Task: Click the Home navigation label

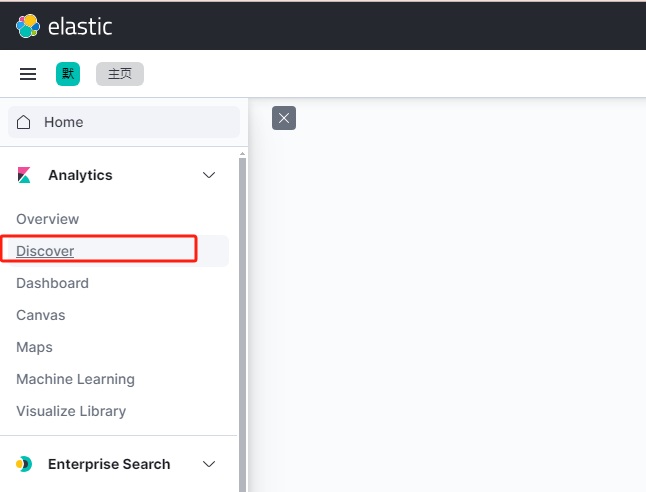Action: click(63, 122)
